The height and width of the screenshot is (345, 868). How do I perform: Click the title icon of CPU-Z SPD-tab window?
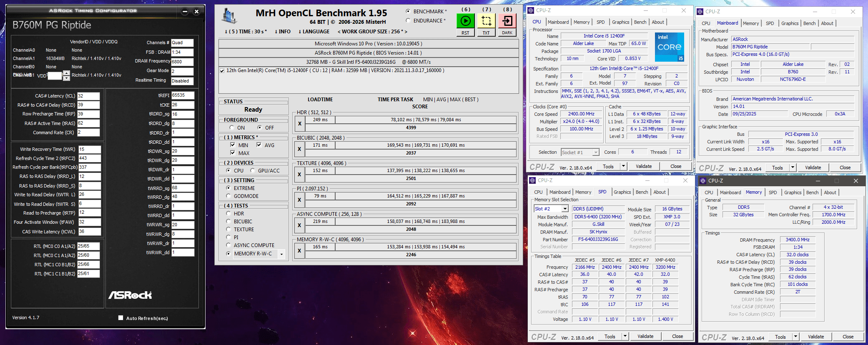[532, 180]
